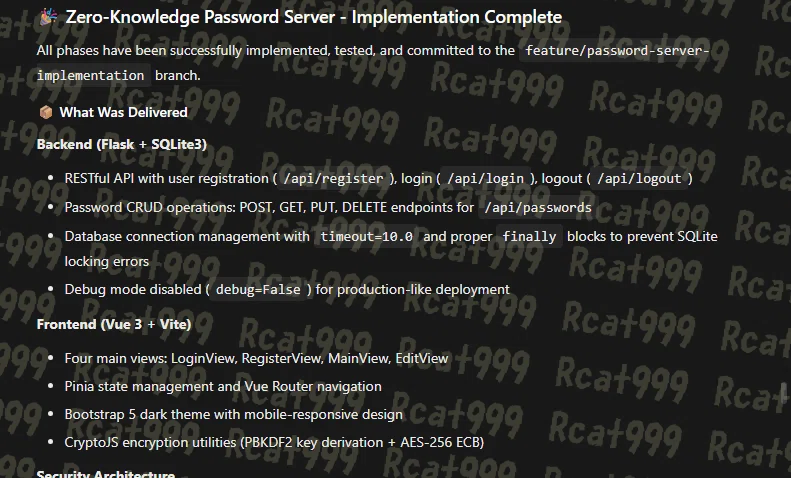Image resolution: width=791 pixels, height=478 pixels.
Task: Click the Frontend (Vue 3 + Vite) subheading
Action: click(x=114, y=324)
